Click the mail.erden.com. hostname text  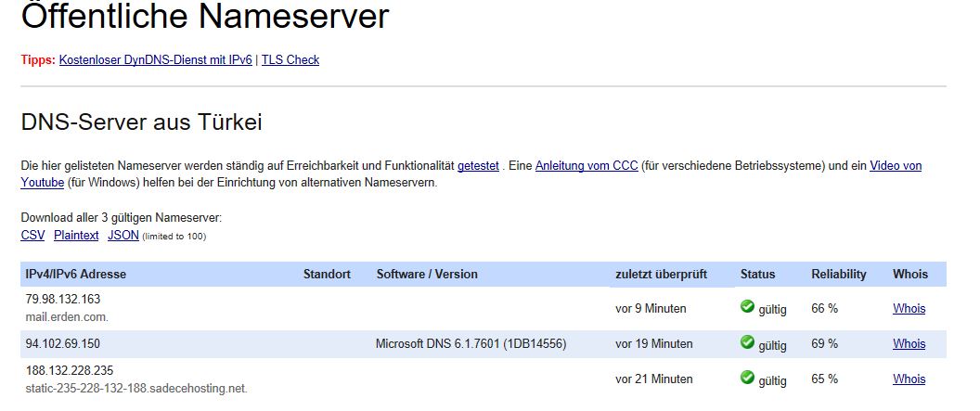click(x=67, y=316)
